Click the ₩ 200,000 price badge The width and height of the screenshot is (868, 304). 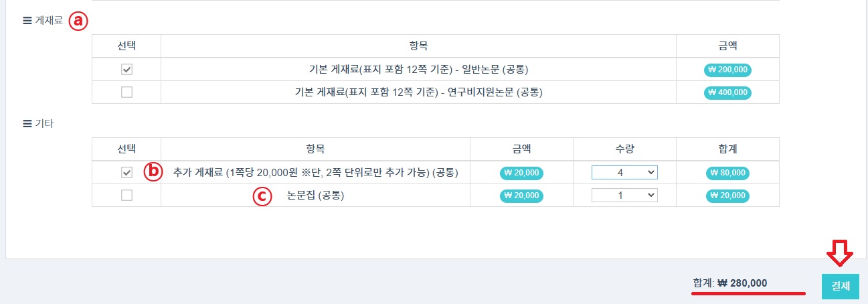tap(727, 70)
